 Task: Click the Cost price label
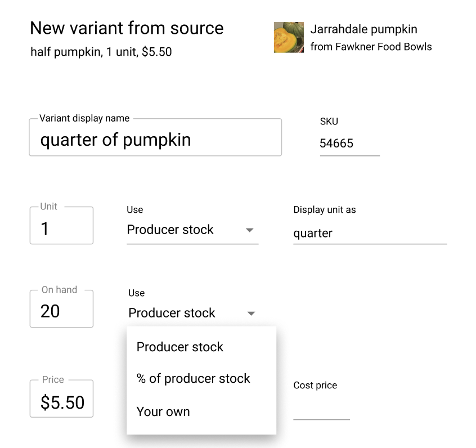[315, 386]
